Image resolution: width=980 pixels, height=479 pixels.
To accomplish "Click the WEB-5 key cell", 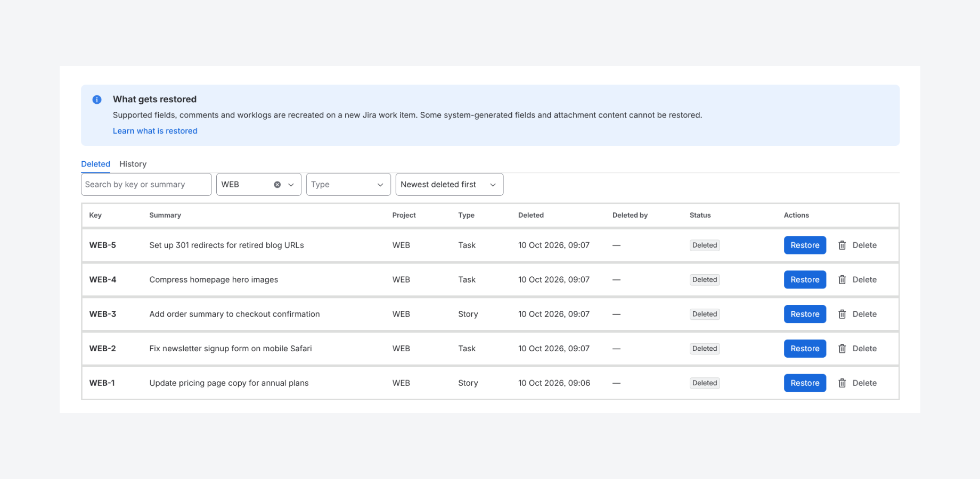I will click(x=103, y=245).
